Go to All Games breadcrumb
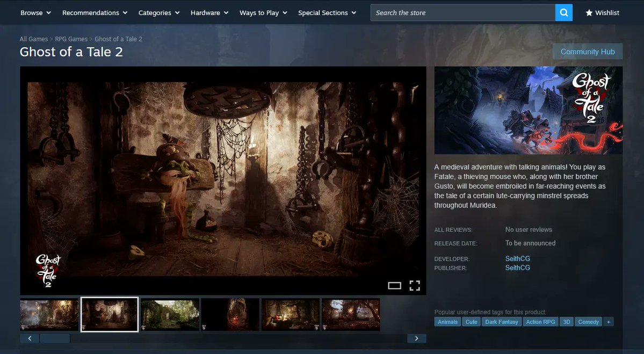This screenshot has width=644, height=354. 34,39
